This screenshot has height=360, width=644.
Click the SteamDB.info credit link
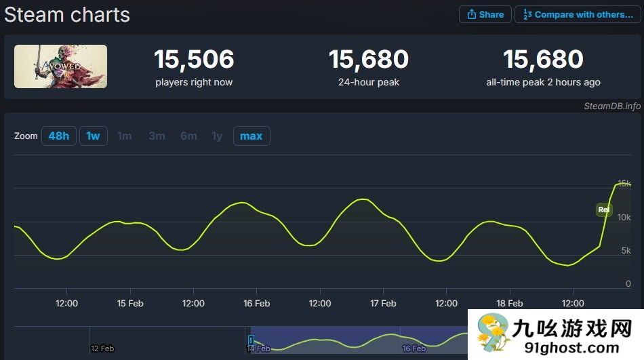pyautogui.click(x=612, y=106)
